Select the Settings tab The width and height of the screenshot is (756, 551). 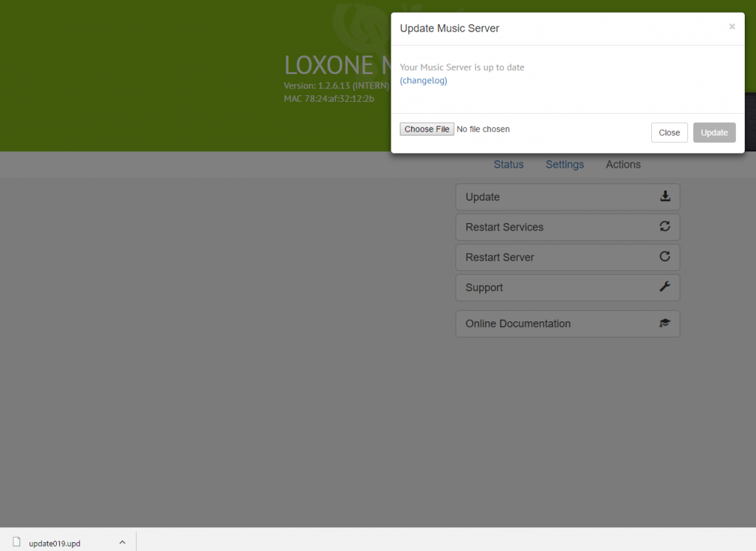coord(564,164)
